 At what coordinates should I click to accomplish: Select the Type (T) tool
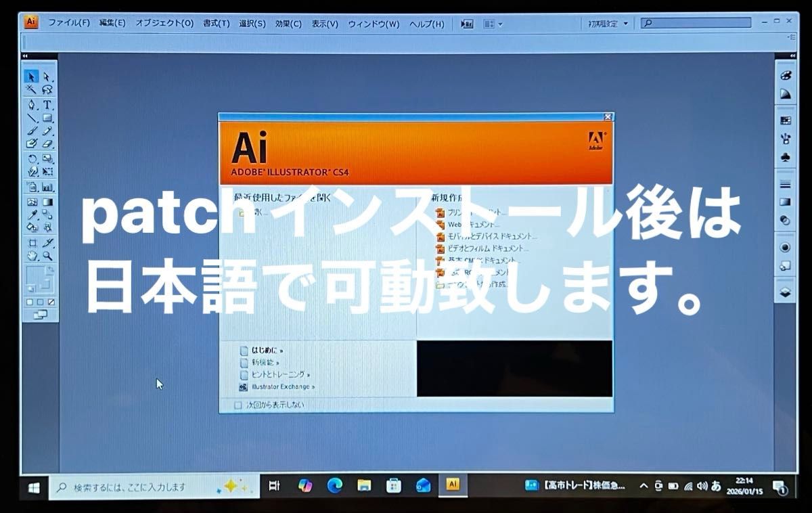coord(47,105)
